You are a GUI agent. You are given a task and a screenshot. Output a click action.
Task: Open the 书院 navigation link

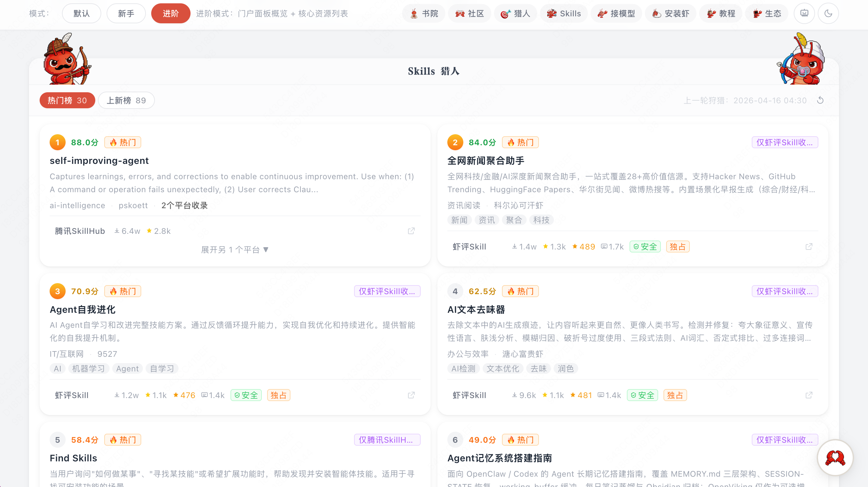424,13
